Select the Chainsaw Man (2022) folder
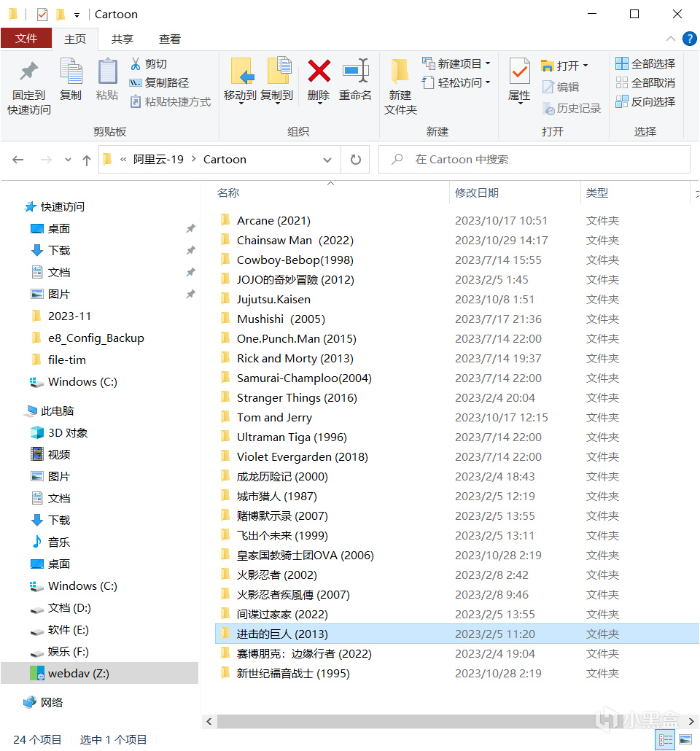Image resolution: width=700 pixels, height=751 pixels. 295,241
